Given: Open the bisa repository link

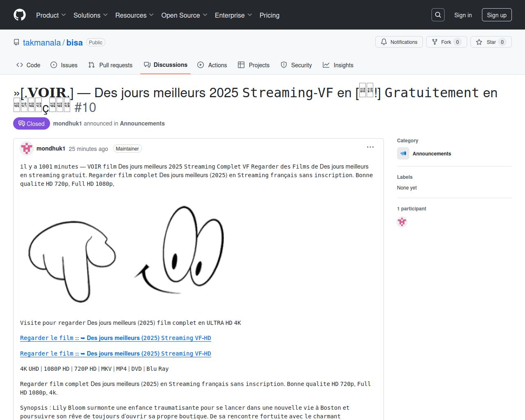Looking at the screenshot, I should [75, 43].
